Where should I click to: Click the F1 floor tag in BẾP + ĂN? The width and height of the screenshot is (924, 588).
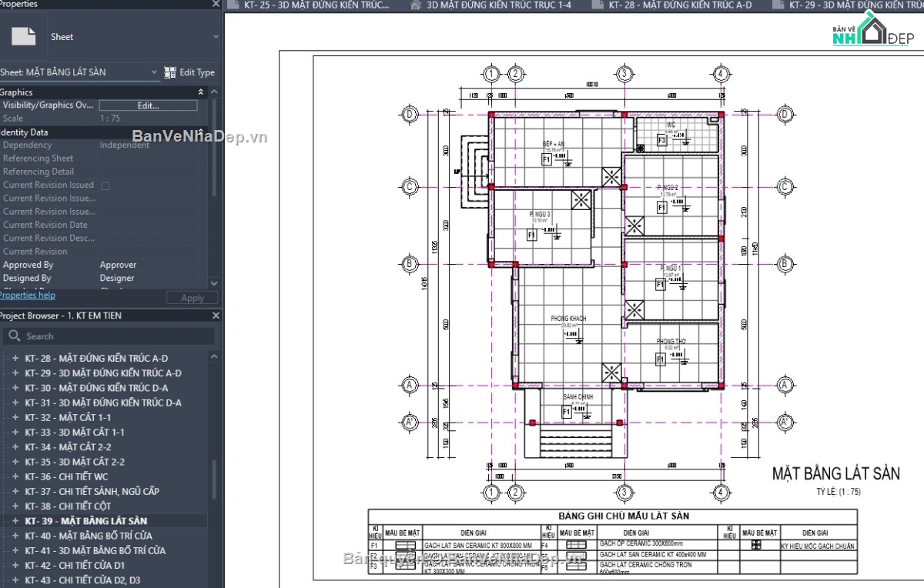coord(547,159)
